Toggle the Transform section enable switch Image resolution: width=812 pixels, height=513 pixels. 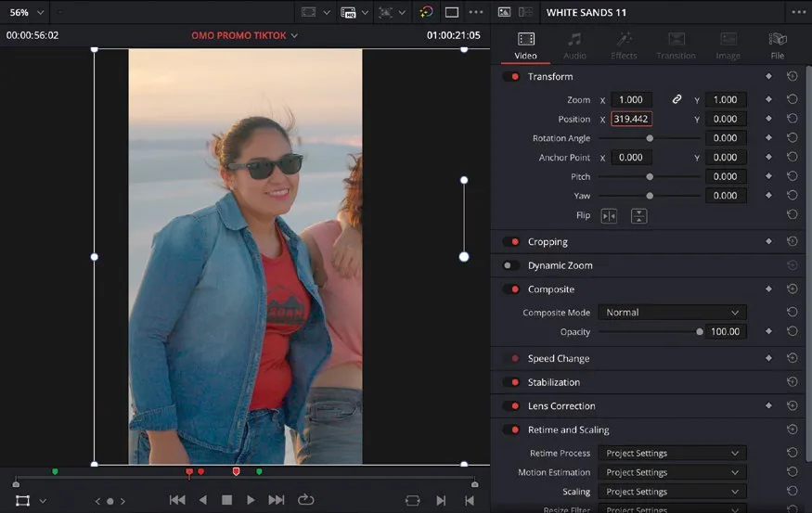511,77
